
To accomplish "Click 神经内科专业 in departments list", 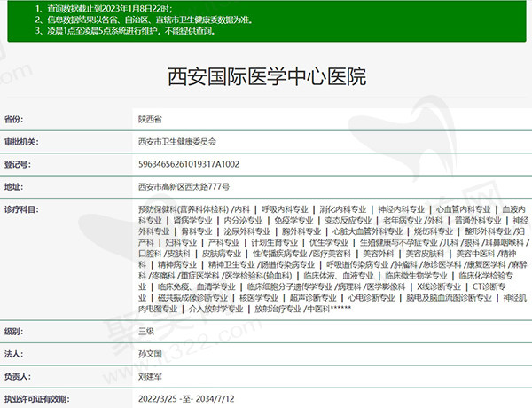I will [402, 209].
